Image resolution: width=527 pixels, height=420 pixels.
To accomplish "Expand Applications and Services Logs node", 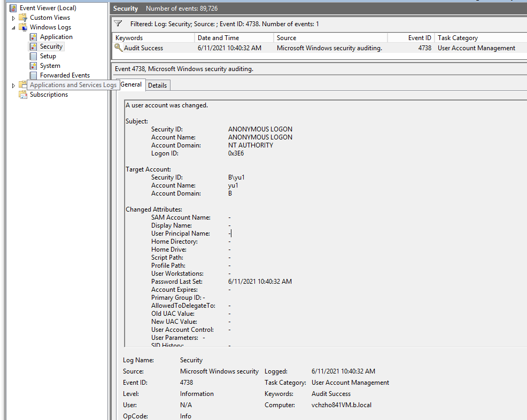I will (x=13, y=85).
